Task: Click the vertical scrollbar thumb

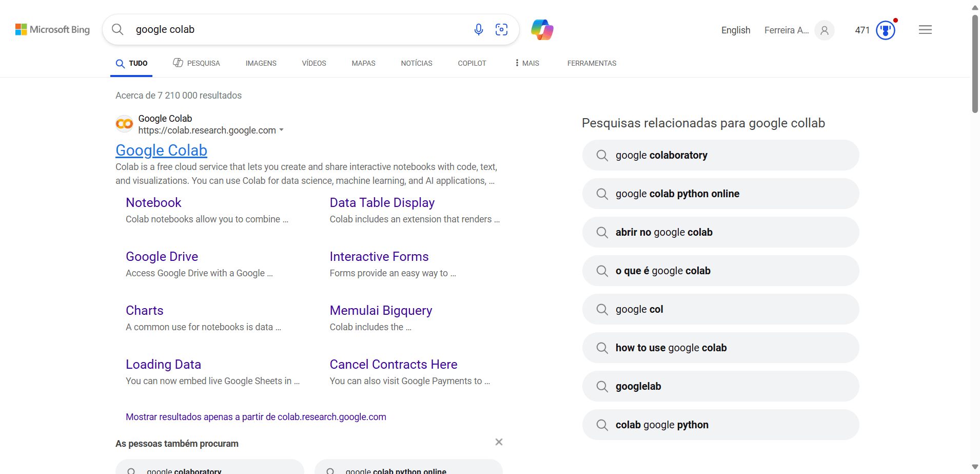Action: 975,64
